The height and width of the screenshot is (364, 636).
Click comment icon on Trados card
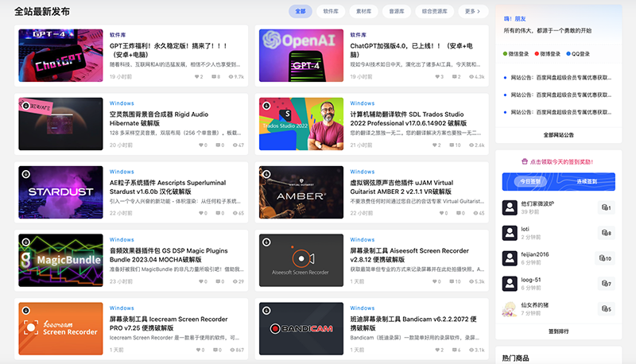(452, 145)
